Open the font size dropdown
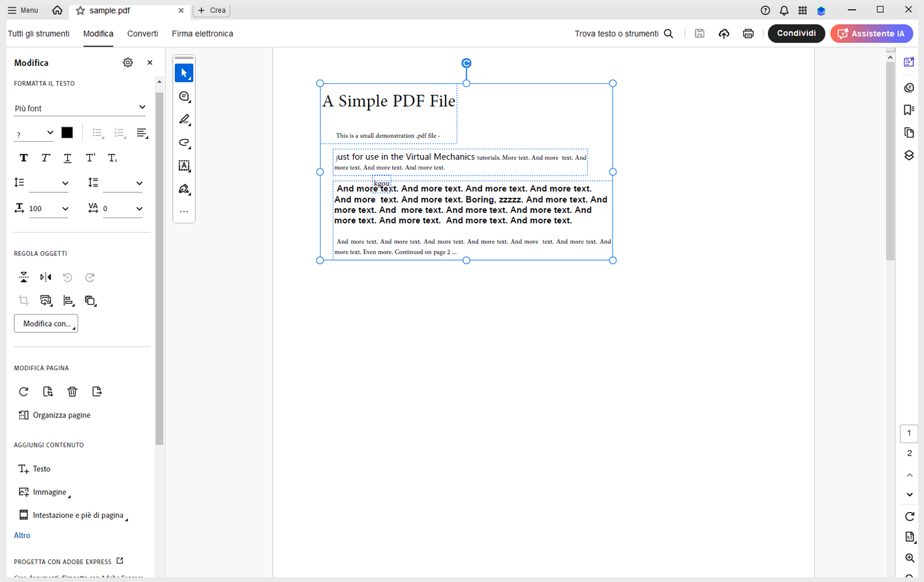This screenshot has width=924, height=582. point(34,134)
